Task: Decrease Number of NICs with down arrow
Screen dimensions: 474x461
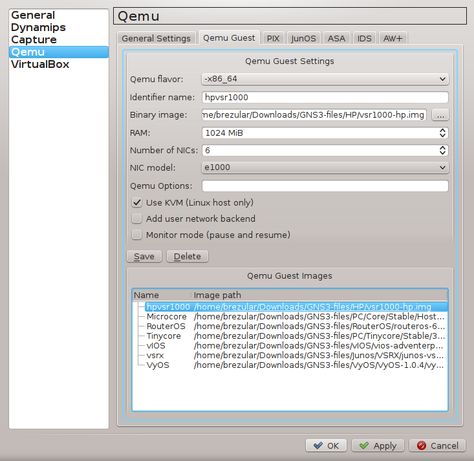Action: (442, 153)
